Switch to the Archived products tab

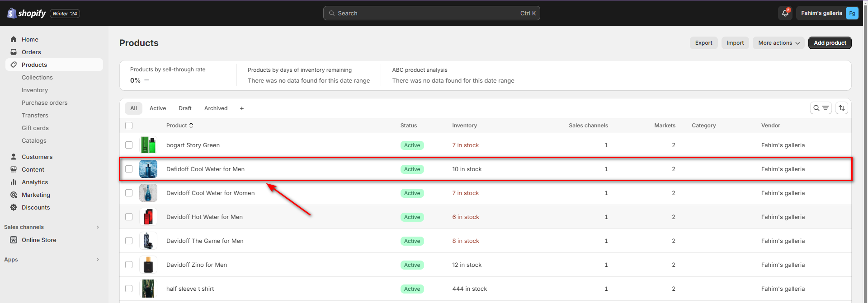216,108
